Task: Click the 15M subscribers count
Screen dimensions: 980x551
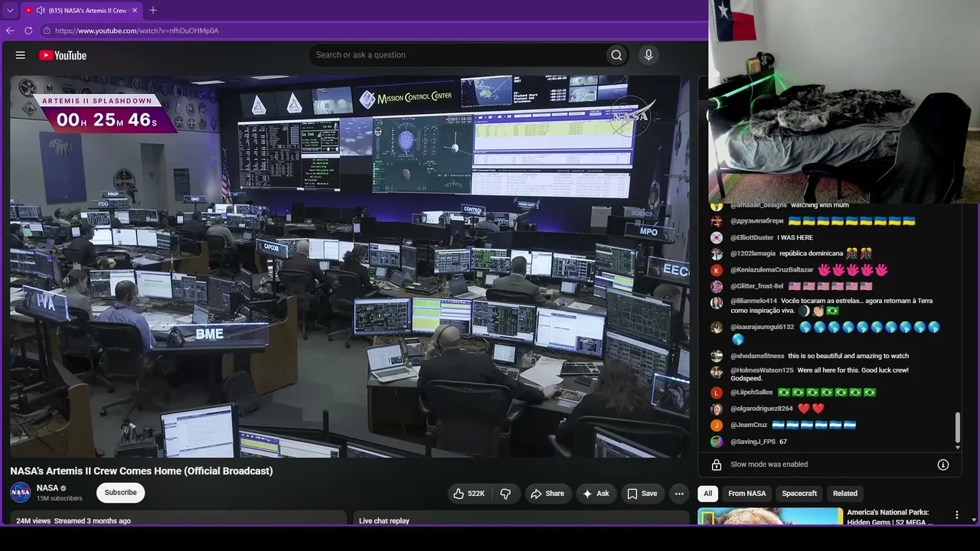Action: [x=60, y=498]
